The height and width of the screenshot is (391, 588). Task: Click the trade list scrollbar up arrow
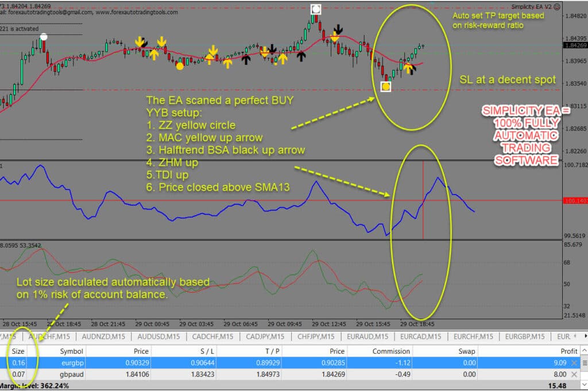[x=584, y=351]
